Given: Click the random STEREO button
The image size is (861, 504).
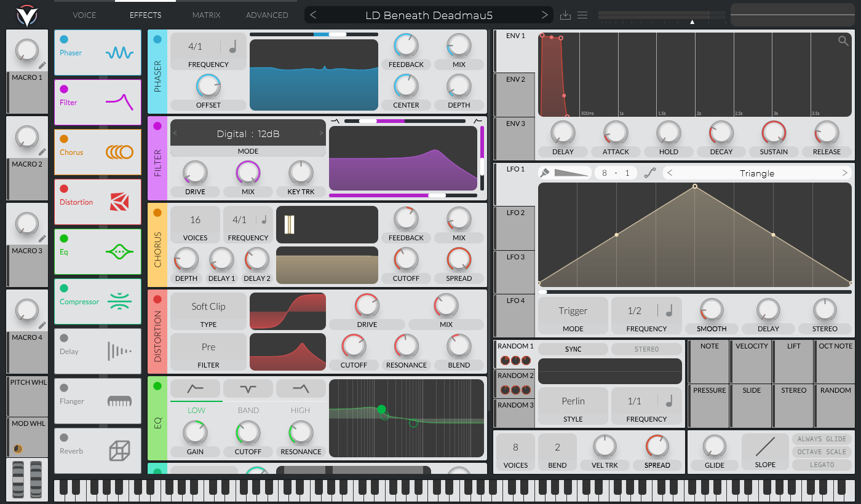Looking at the screenshot, I should click(x=646, y=349).
